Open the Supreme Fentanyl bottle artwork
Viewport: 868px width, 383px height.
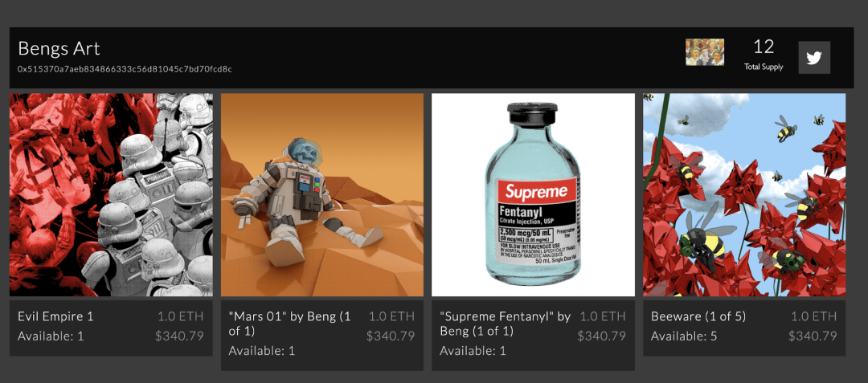533,195
